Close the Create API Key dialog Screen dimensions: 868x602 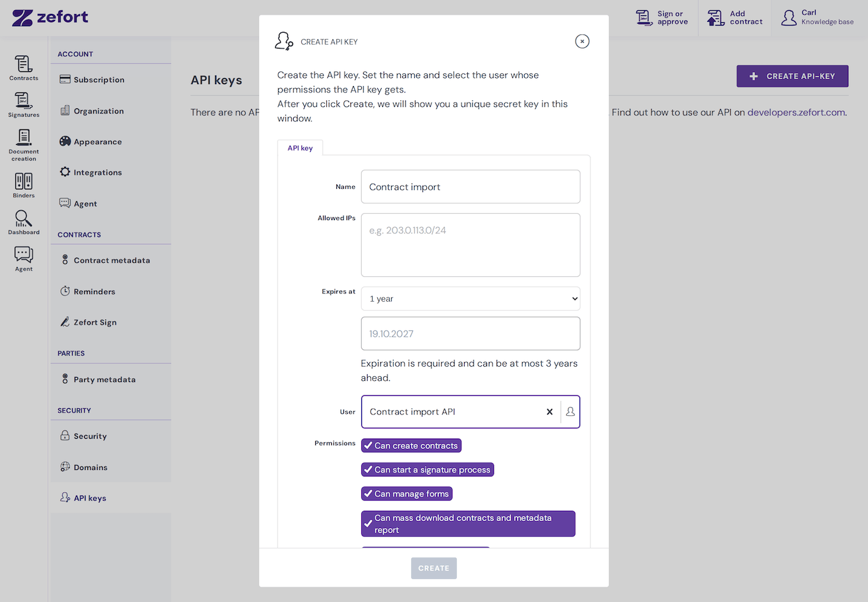[x=582, y=41]
